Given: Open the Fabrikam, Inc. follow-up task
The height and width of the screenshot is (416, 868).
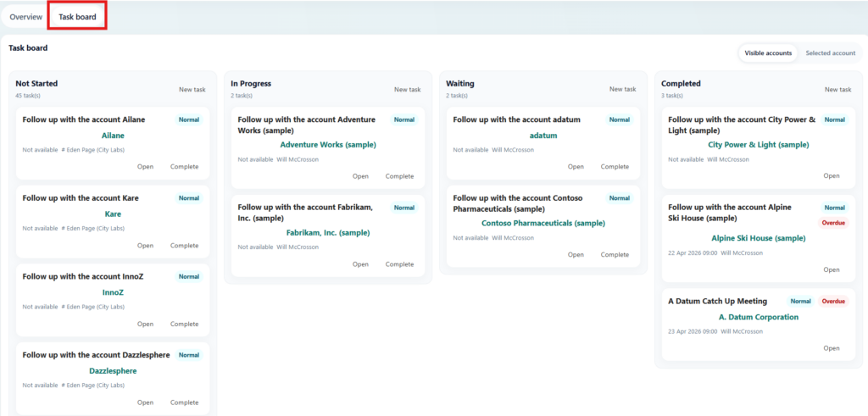Looking at the screenshot, I should 360,263.
